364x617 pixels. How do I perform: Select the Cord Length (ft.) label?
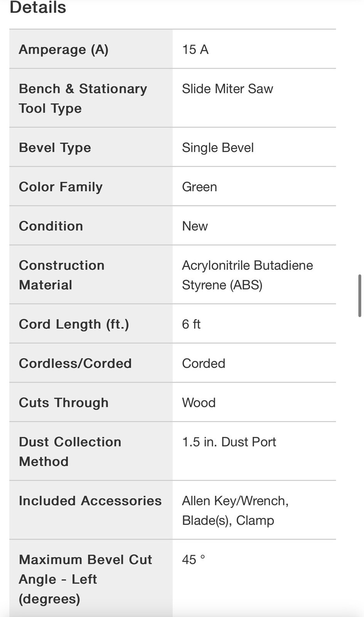tap(74, 324)
